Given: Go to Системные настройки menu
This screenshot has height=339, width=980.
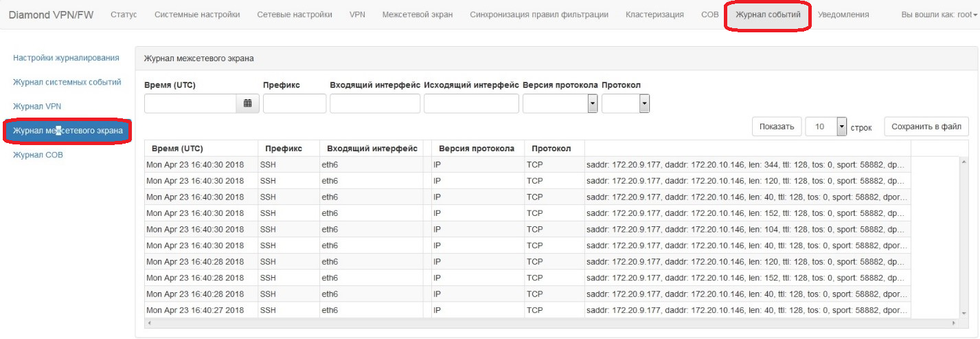Looking at the screenshot, I should coord(197,14).
